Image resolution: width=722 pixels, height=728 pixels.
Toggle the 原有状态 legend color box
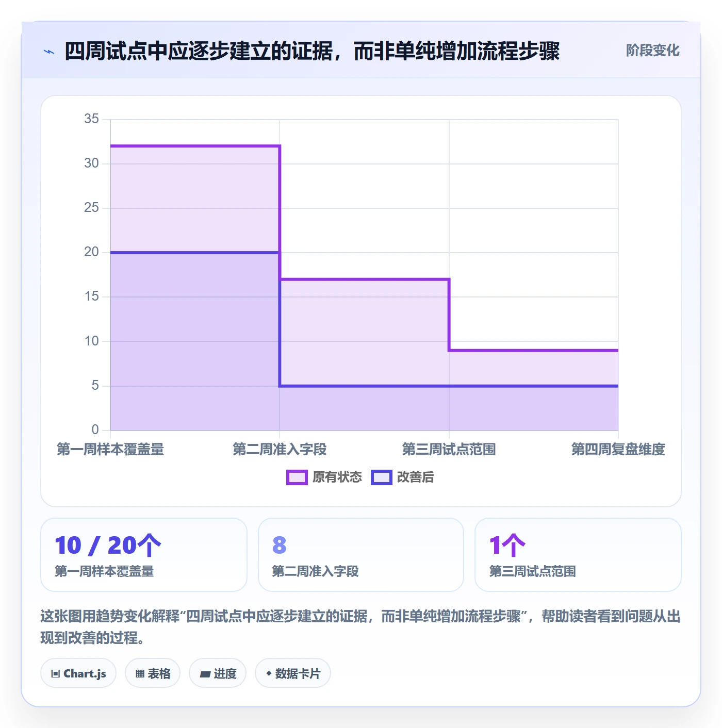[x=297, y=477]
